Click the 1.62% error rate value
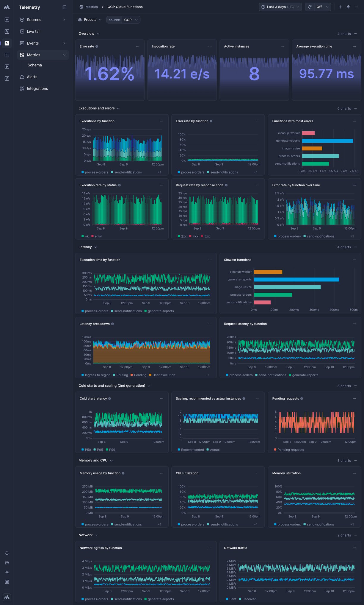This screenshot has height=605, width=364. click(x=109, y=74)
